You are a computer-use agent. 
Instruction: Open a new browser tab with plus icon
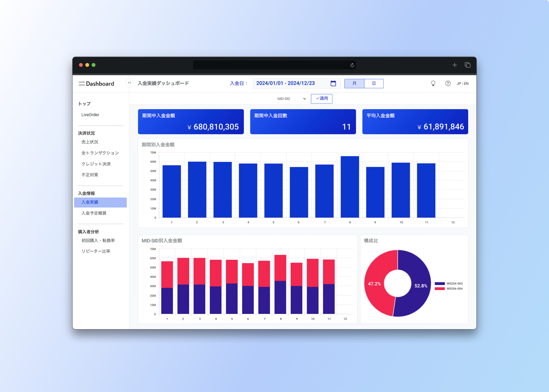pyautogui.click(x=454, y=65)
